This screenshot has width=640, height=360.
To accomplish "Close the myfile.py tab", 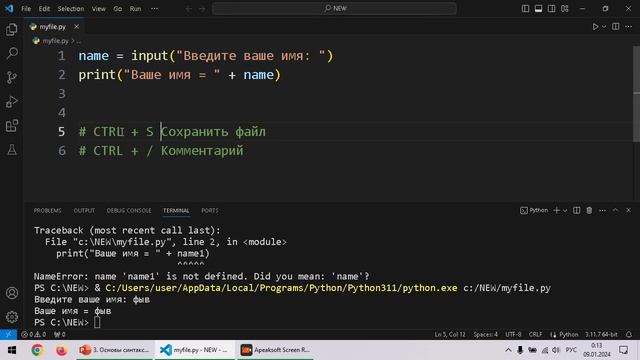I will 76,27.
